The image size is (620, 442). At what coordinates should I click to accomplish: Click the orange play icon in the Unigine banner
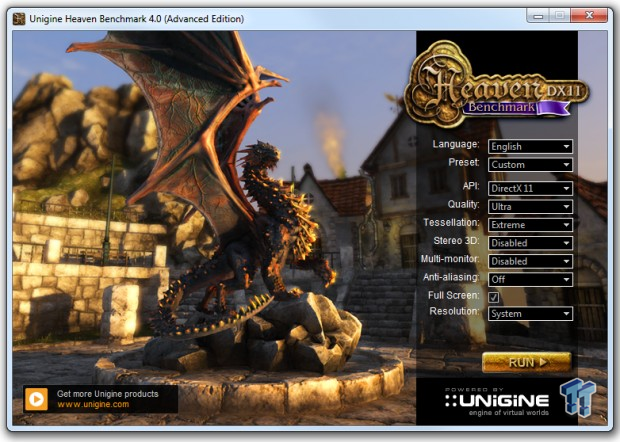36,399
